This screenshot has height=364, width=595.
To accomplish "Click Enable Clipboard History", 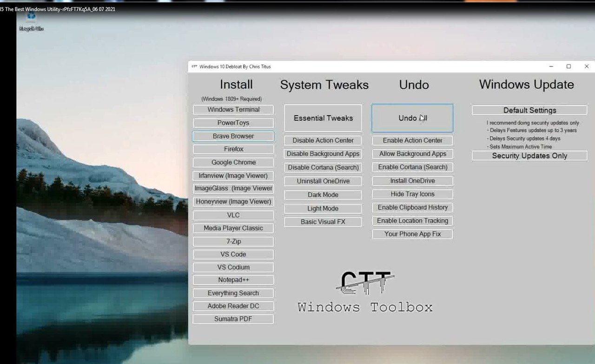I will point(412,207).
